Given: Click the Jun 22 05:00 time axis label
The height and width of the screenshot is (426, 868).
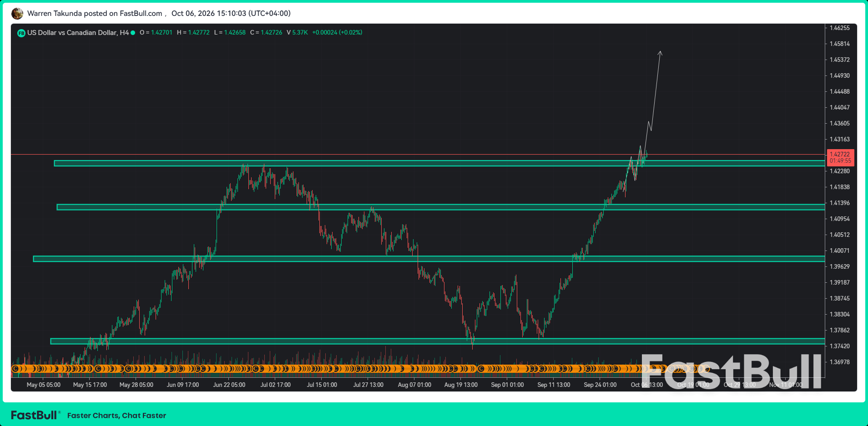Looking at the screenshot, I should [x=229, y=385].
